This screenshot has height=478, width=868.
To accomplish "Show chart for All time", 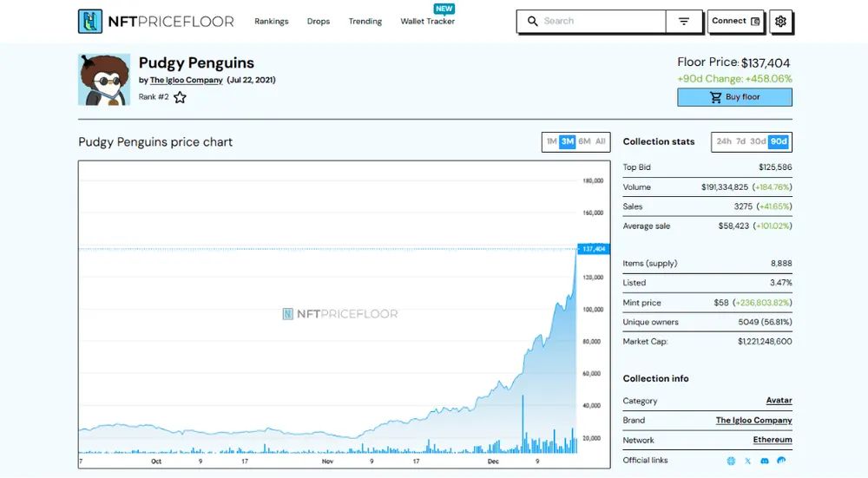I will (x=601, y=141).
